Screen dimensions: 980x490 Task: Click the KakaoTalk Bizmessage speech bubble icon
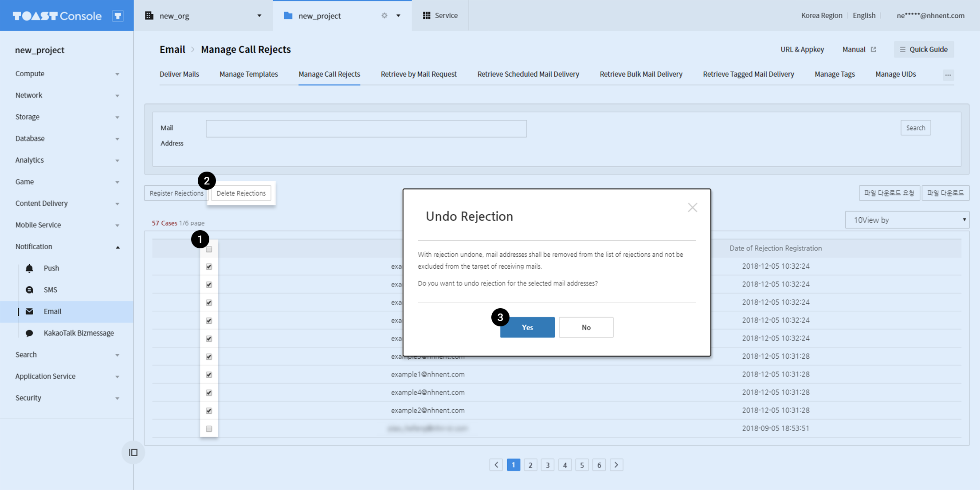(29, 333)
